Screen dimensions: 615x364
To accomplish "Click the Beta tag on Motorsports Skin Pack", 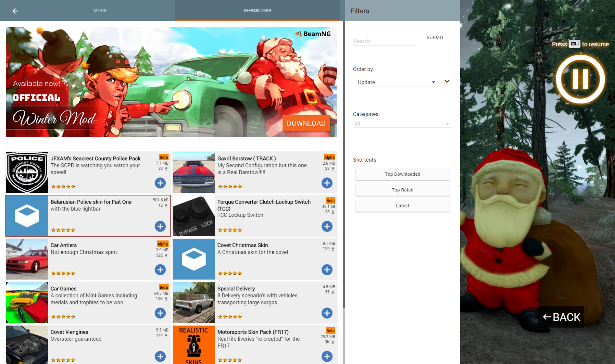I will point(331,331).
